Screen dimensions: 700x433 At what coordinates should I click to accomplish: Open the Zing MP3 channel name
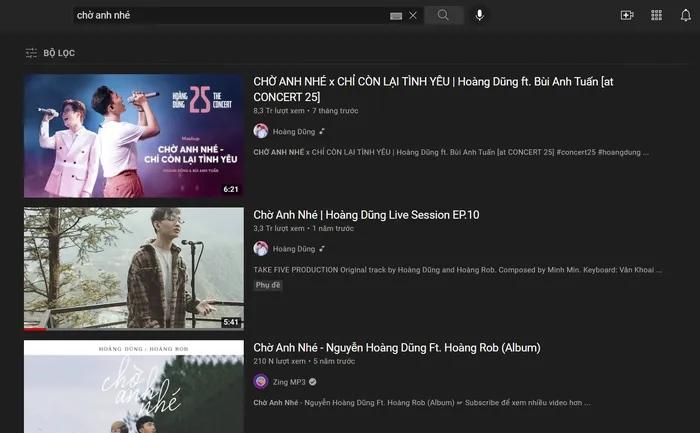(289, 382)
